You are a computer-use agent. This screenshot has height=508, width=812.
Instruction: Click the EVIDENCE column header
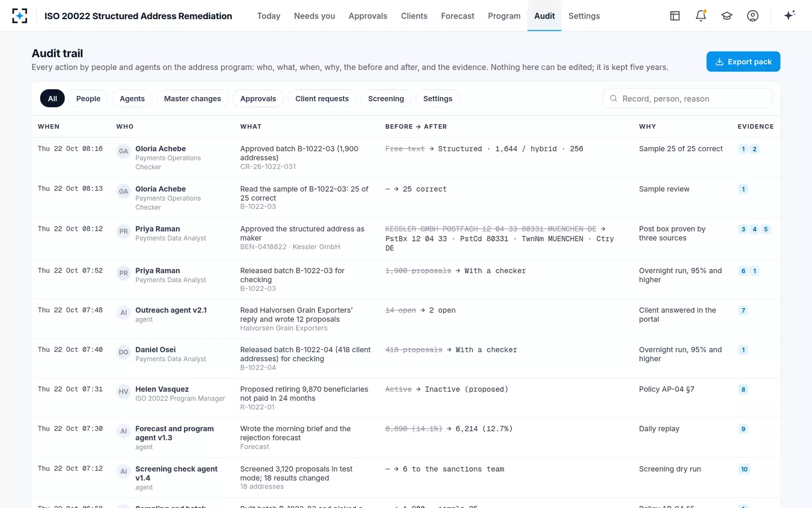coord(756,126)
